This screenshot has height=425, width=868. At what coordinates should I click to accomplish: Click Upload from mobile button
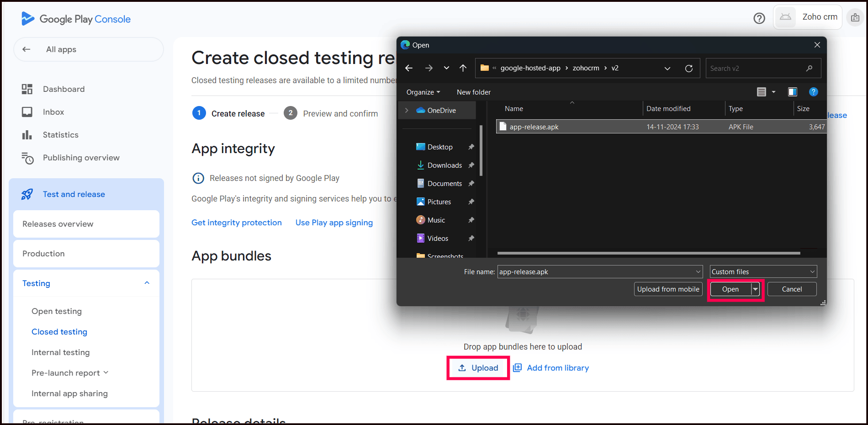668,289
